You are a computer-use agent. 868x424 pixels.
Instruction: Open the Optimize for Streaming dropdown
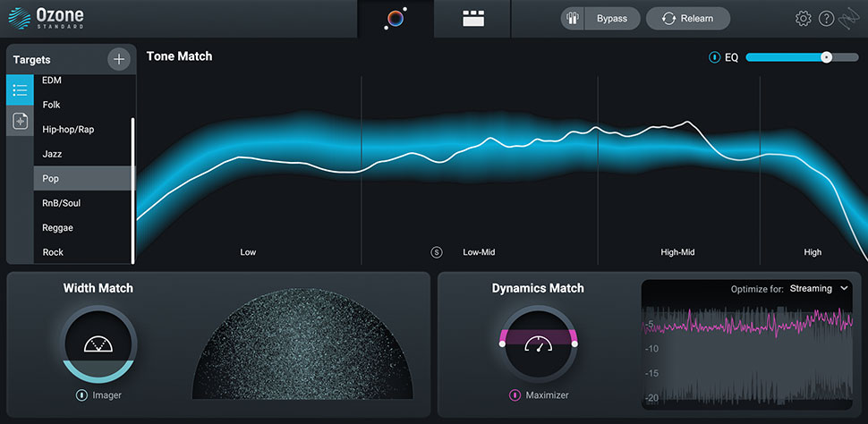819,289
